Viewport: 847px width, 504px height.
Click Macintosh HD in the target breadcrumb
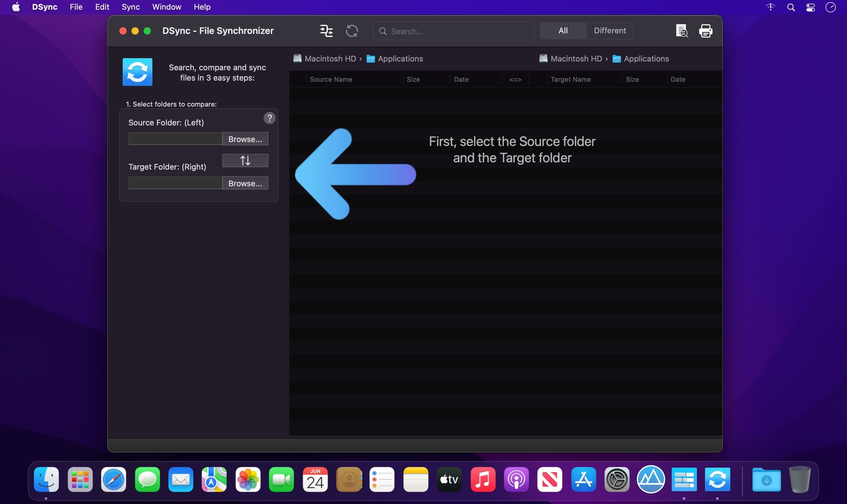coord(576,58)
